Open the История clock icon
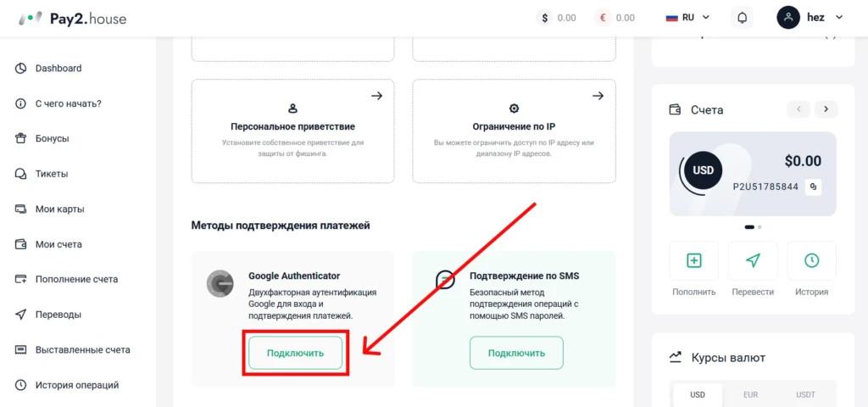 tap(811, 261)
